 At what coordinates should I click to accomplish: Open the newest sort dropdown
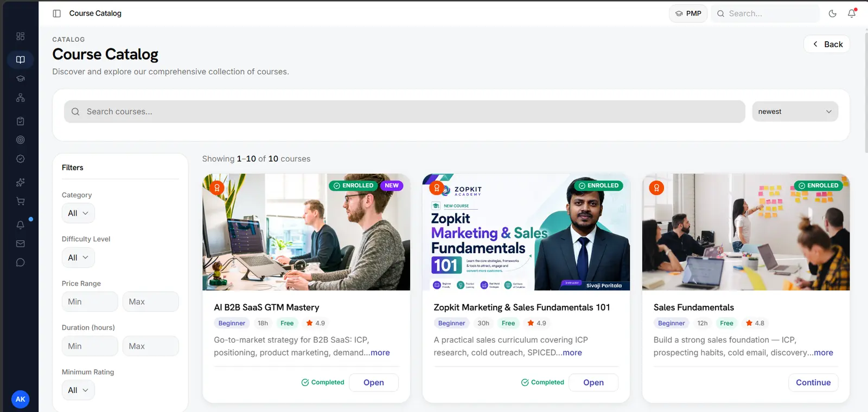[795, 112]
